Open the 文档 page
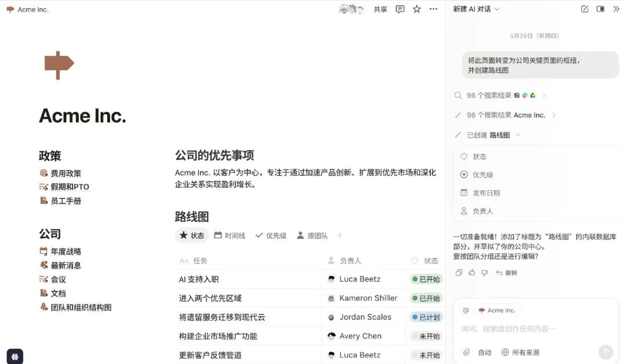The height and width of the screenshot is (364, 626). click(53, 293)
